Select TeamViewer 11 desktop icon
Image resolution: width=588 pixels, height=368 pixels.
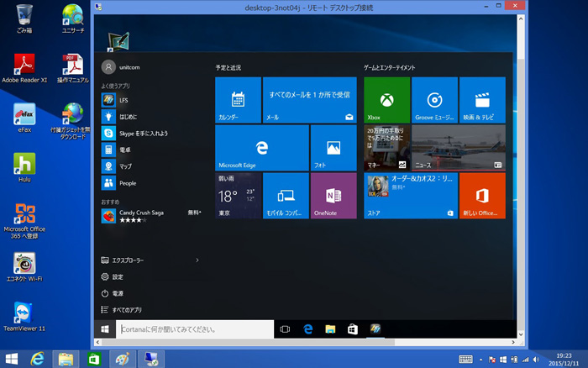(24, 317)
